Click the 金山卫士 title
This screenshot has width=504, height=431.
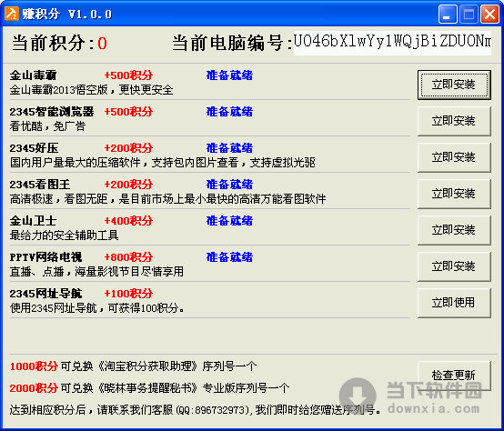(x=33, y=221)
